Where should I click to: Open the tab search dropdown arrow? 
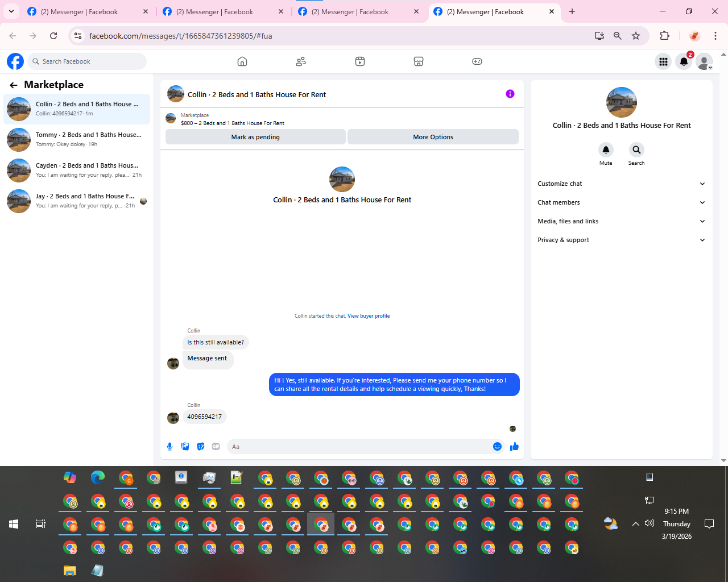coord(11,11)
